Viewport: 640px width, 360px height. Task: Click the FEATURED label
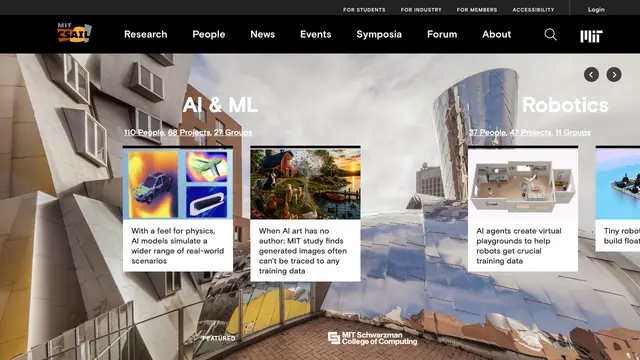(x=219, y=338)
